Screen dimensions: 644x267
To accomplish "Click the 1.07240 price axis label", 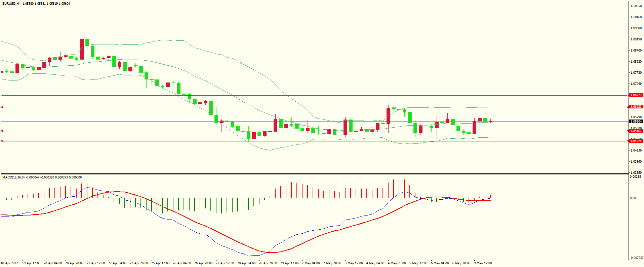I will pyautogui.click(x=636, y=84).
